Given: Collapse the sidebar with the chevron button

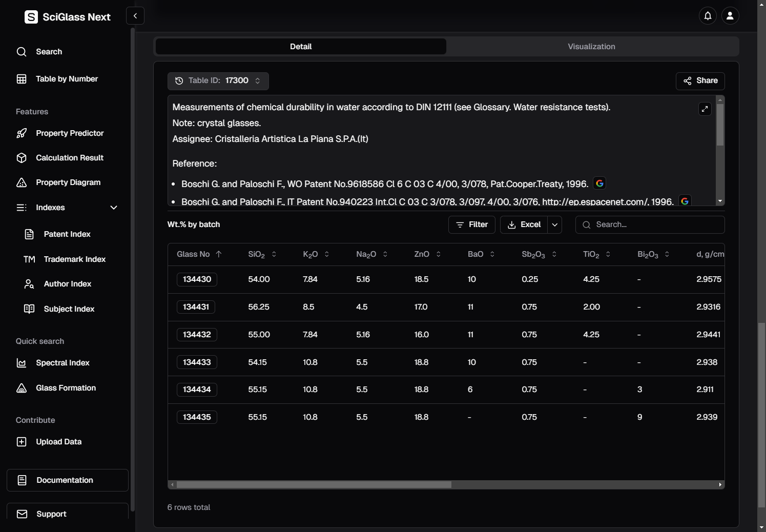Looking at the screenshot, I should pyautogui.click(x=135, y=16).
